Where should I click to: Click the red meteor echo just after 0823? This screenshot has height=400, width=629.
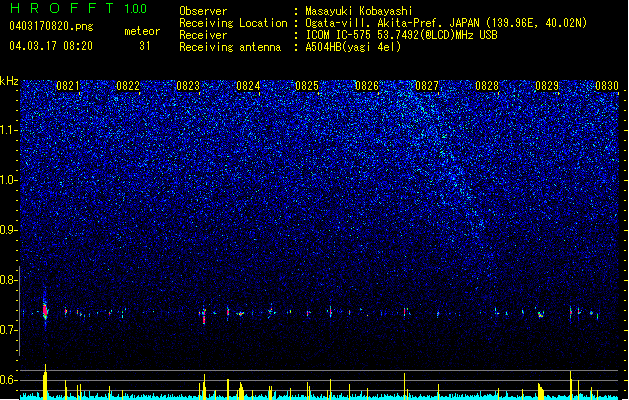pos(204,316)
